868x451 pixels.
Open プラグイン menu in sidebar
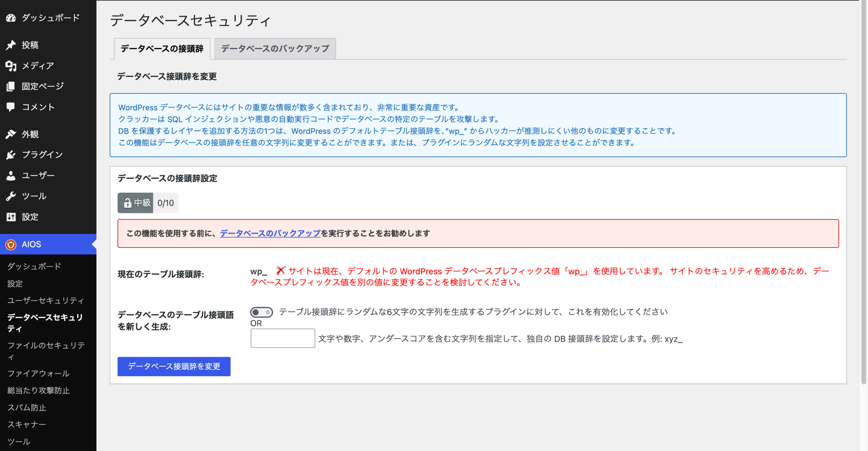[48, 155]
